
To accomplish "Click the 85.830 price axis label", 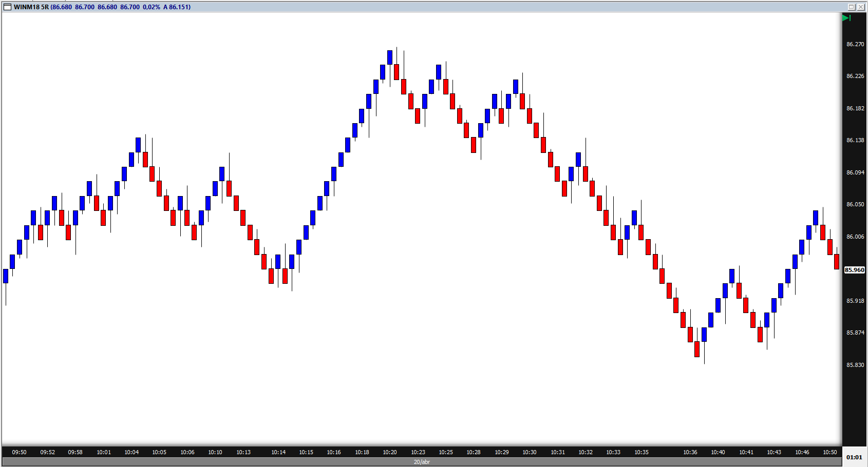I will (855, 365).
